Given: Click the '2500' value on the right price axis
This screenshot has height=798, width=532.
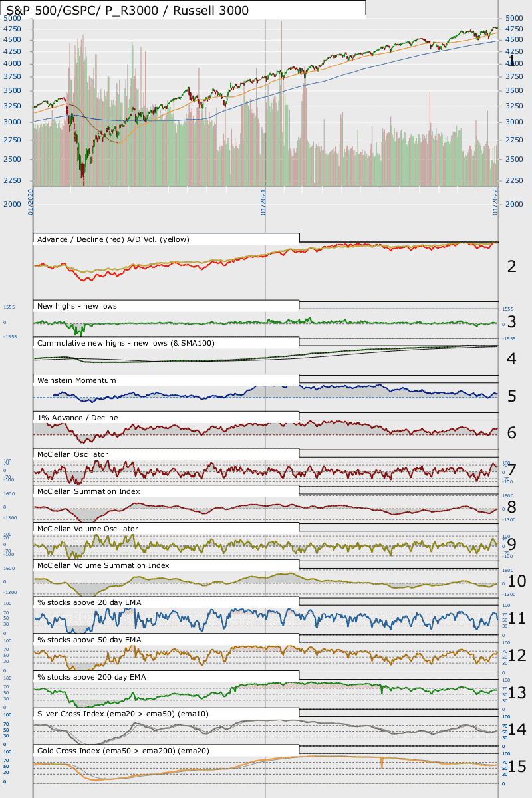Looking at the screenshot, I should click(x=514, y=159).
